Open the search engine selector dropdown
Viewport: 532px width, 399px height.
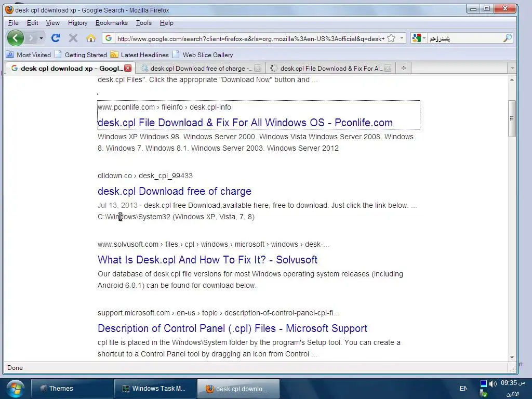(419, 38)
